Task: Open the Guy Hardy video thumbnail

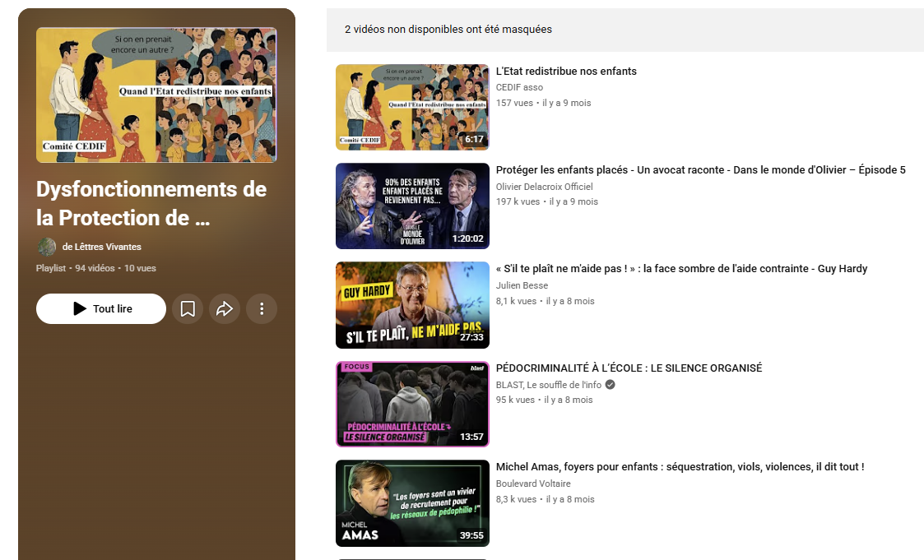Action: pyautogui.click(x=412, y=305)
